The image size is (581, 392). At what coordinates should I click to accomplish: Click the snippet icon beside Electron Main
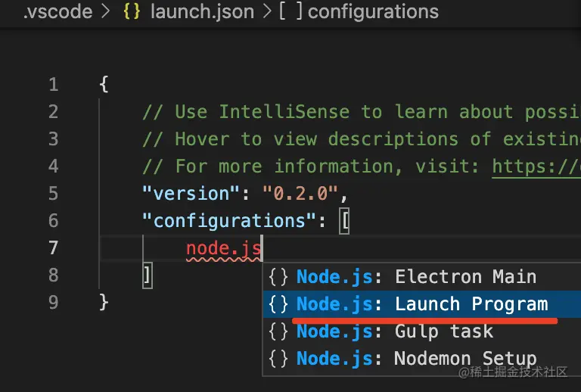[278, 277]
